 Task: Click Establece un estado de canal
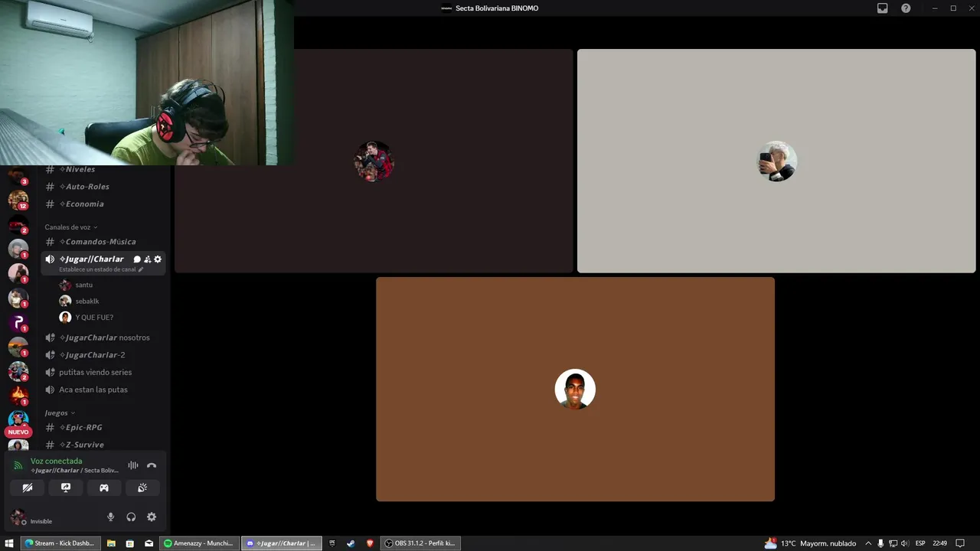click(x=101, y=270)
